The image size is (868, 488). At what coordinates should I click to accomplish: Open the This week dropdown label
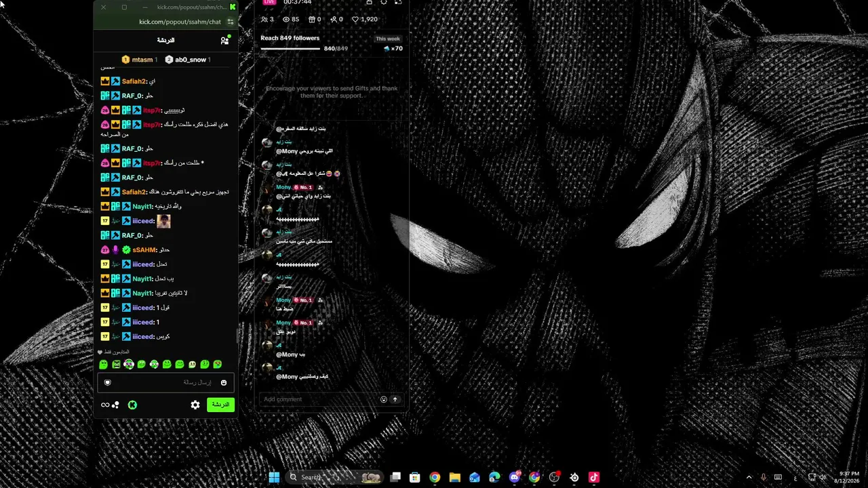tap(388, 39)
